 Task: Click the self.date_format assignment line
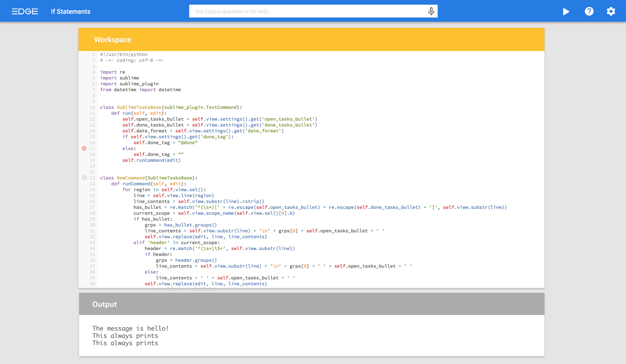click(203, 131)
